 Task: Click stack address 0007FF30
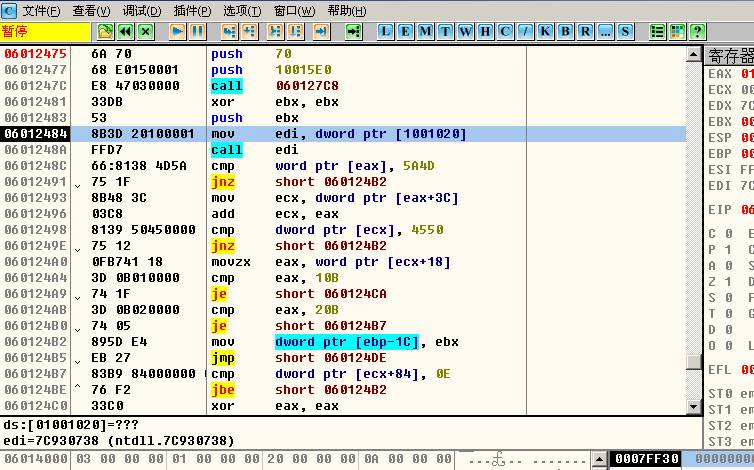(647, 459)
